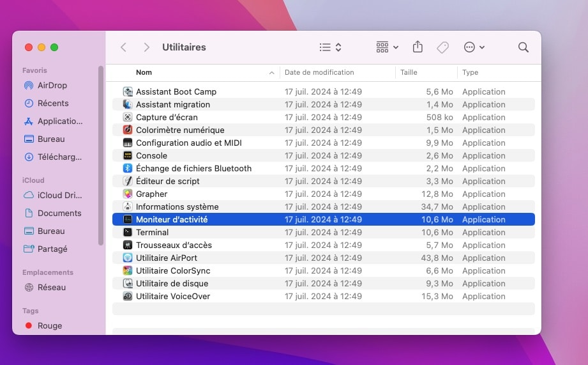Click the Trousseaux d'accès icon
Image resolution: width=588 pixels, height=365 pixels.
[128, 245]
